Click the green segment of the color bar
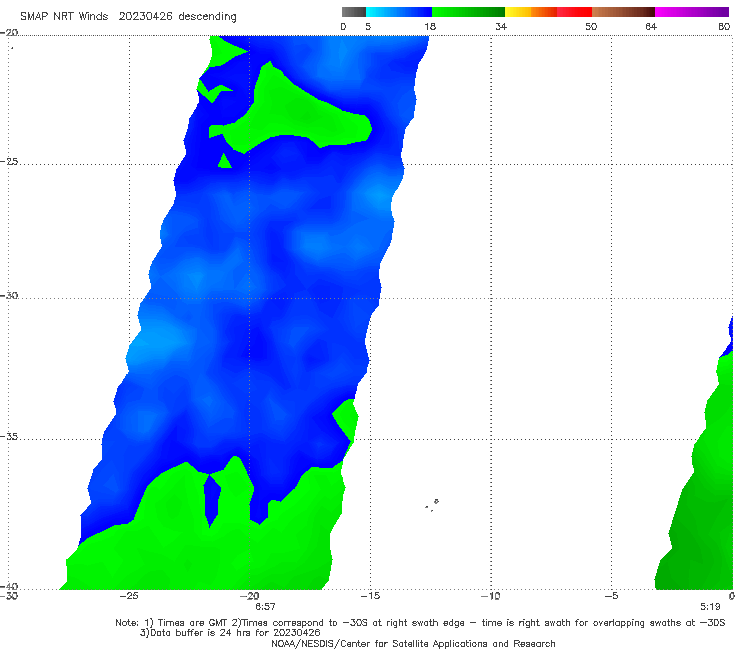 pyautogui.click(x=468, y=12)
